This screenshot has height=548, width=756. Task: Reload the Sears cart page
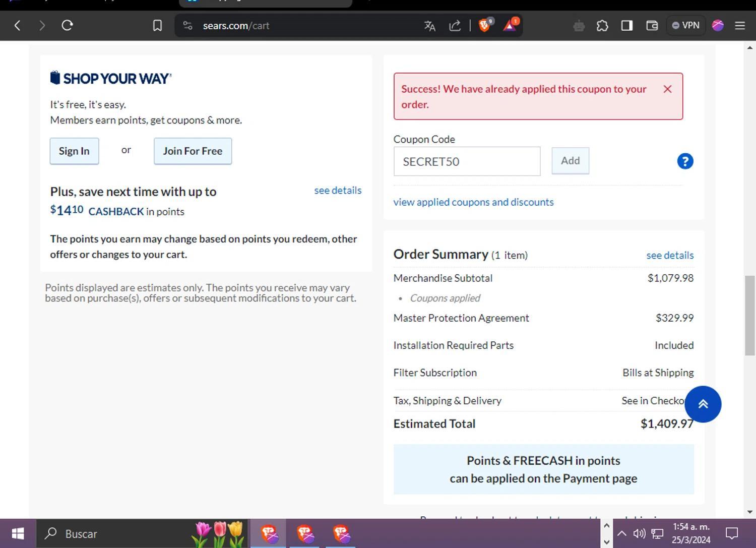click(67, 25)
